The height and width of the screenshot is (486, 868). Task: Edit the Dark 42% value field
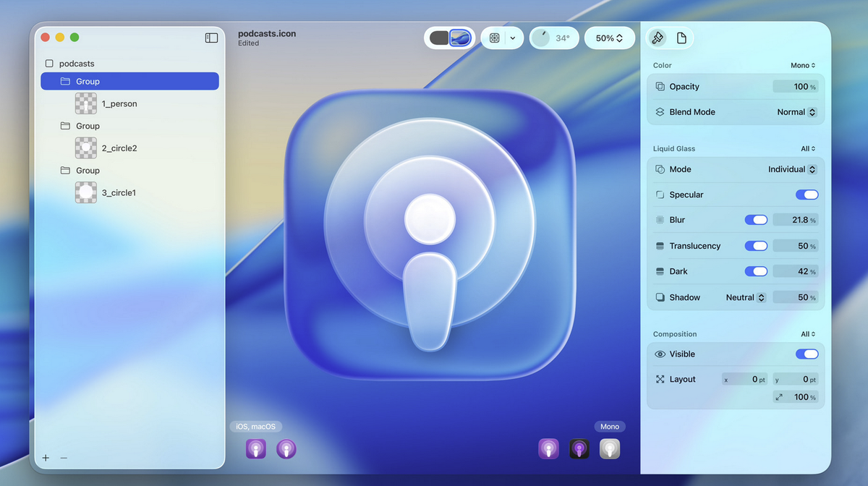coord(796,271)
